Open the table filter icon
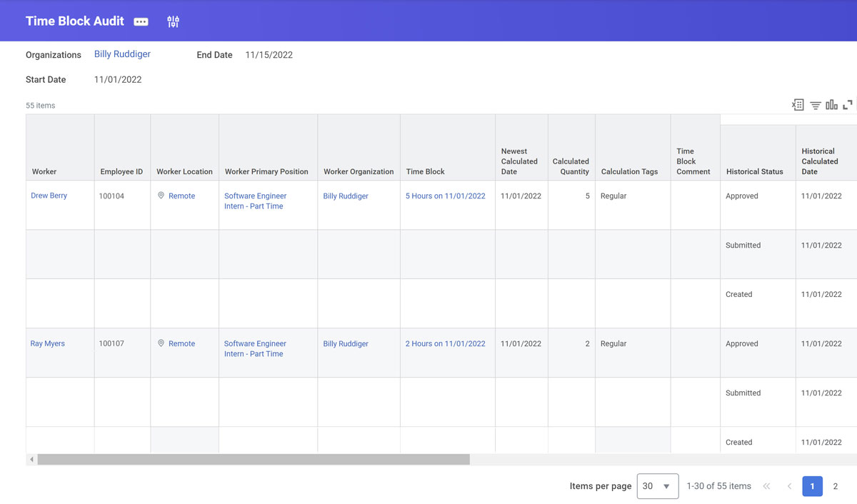 [x=815, y=106]
